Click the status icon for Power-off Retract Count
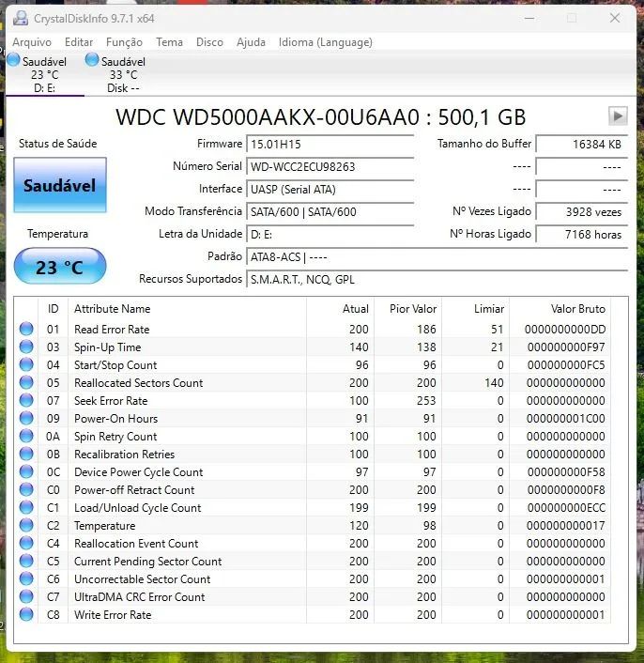644x663 pixels. [x=26, y=489]
